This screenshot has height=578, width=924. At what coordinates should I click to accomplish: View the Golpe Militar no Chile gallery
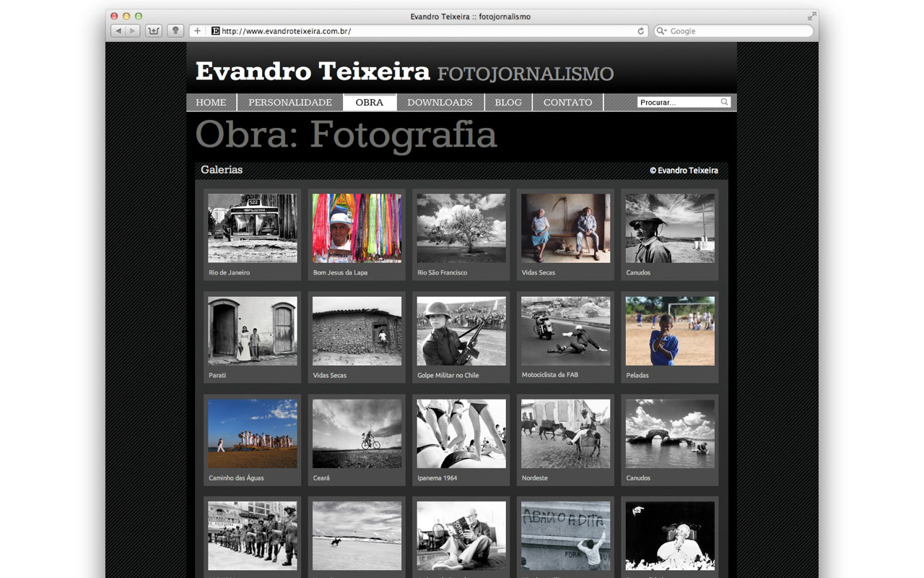pos(461,331)
